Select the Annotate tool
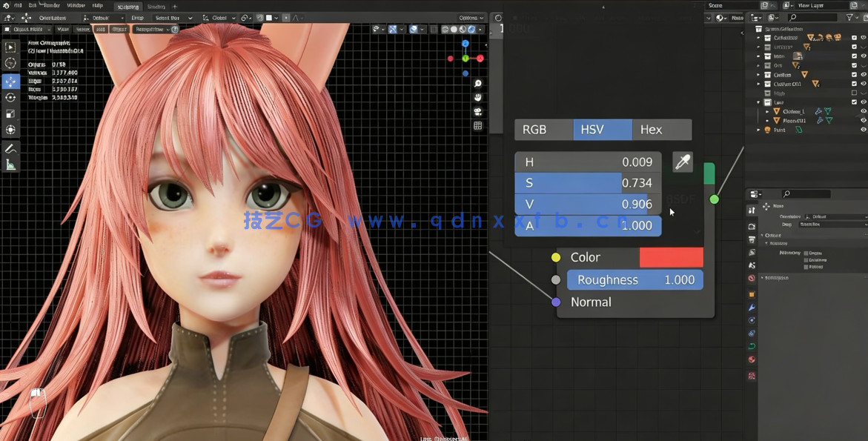The image size is (868, 441). coord(10,148)
